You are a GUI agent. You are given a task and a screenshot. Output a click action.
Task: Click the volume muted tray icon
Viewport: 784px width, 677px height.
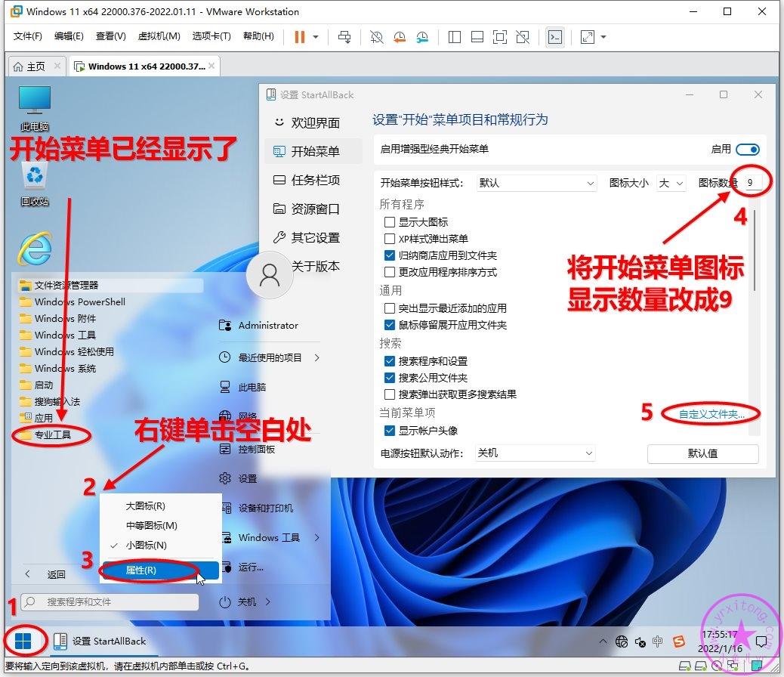pos(640,641)
